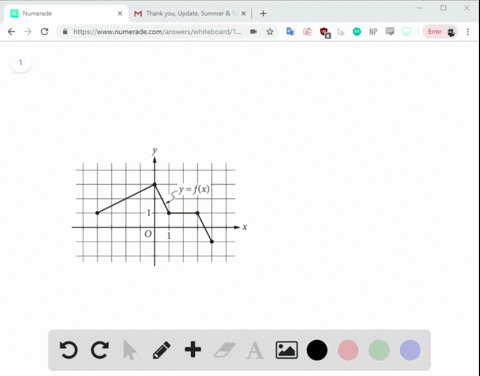Select the text A tool
This screenshot has width=480, height=376.
(255, 350)
